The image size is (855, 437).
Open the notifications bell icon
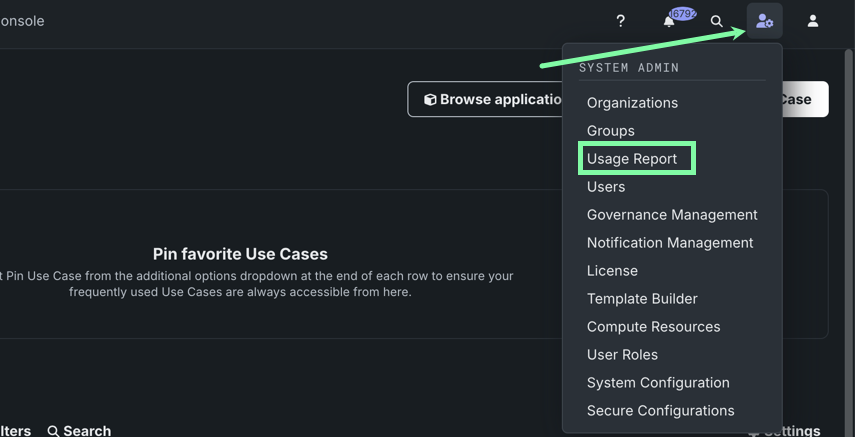click(669, 22)
